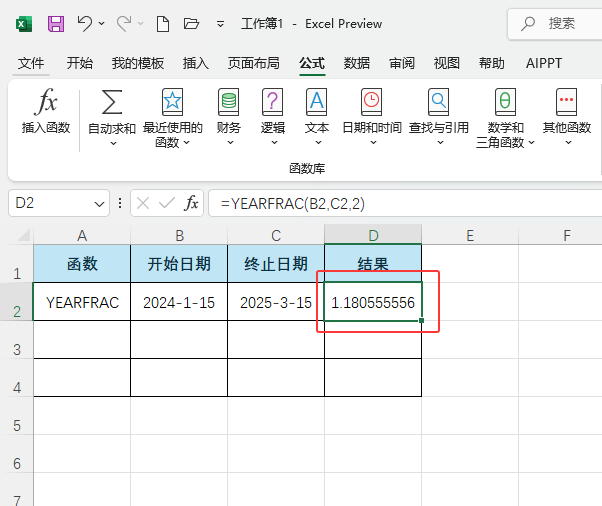Viewport: 602px width, 506px height.
Task: Redo the last undone action
Action: 124,24
